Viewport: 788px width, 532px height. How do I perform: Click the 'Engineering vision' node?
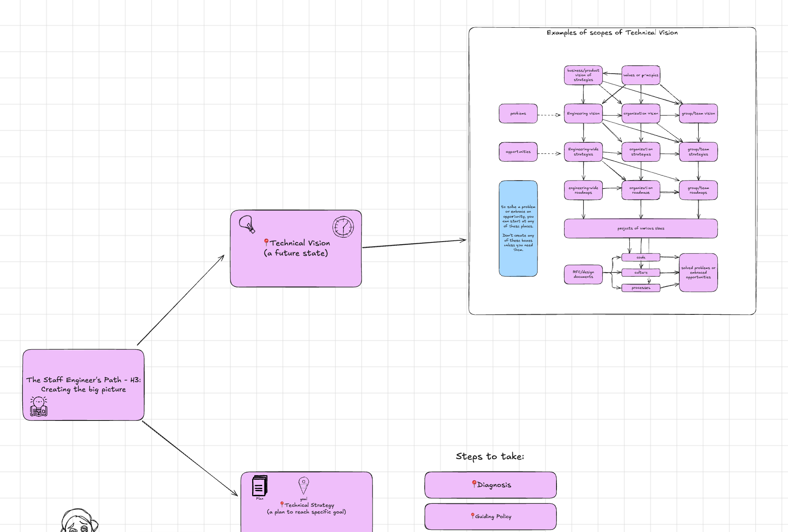[x=583, y=114]
